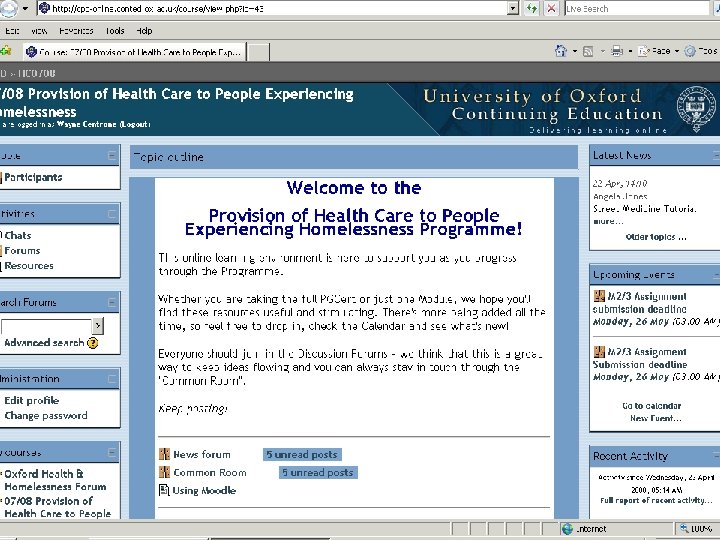This screenshot has width=720, height=540.
Task: Click the browser back button
Action: coord(8,8)
